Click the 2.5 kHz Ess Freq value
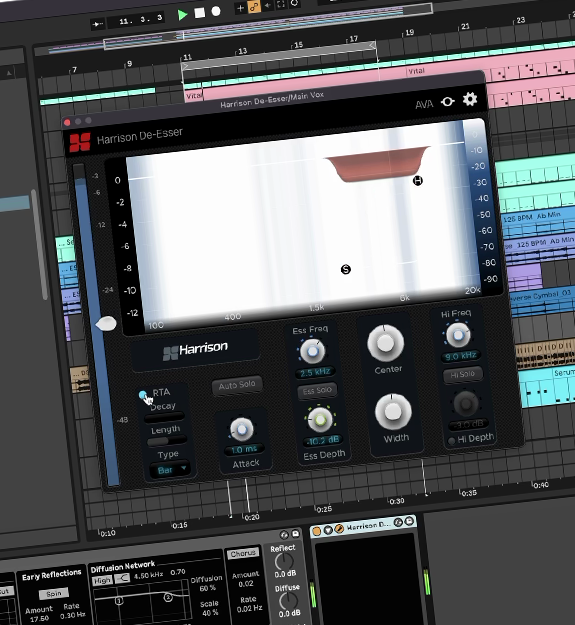The height and width of the screenshot is (625, 575). (315, 373)
